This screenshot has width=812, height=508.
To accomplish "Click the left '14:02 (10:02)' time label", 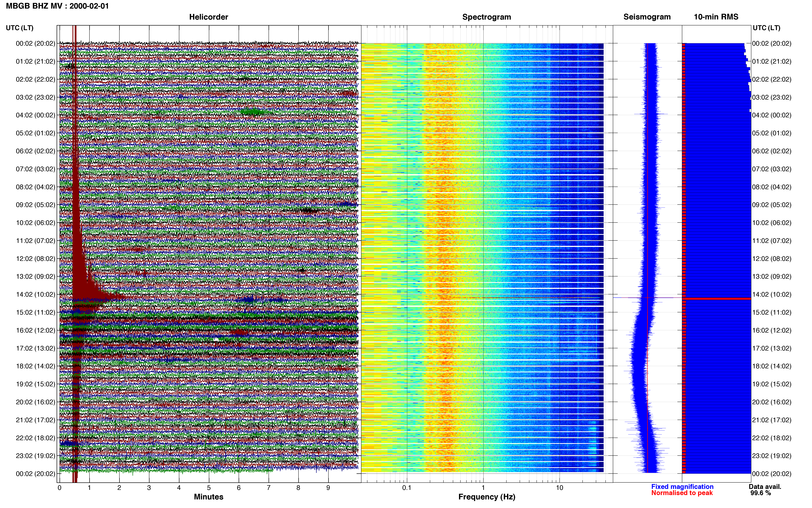I will tap(36, 294).
